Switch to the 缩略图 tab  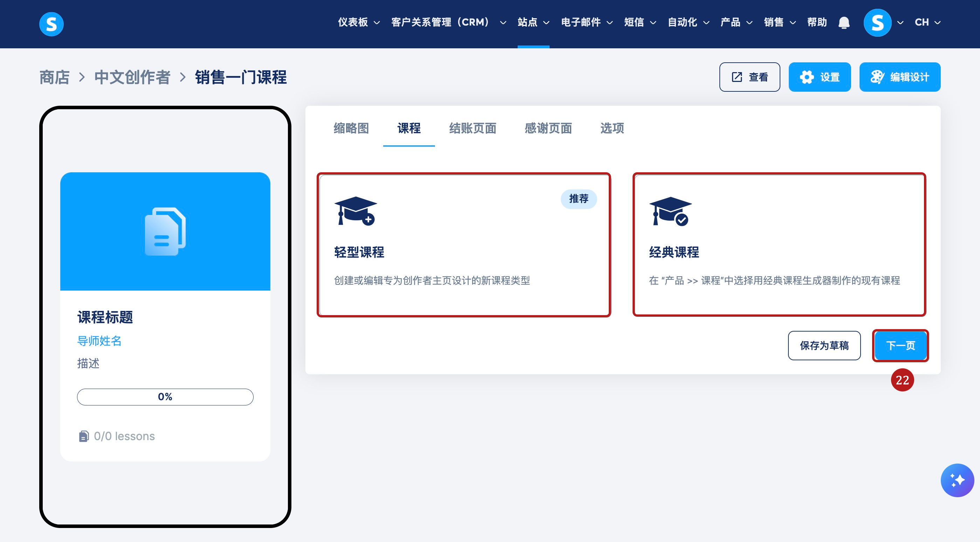tap(351, 128)
